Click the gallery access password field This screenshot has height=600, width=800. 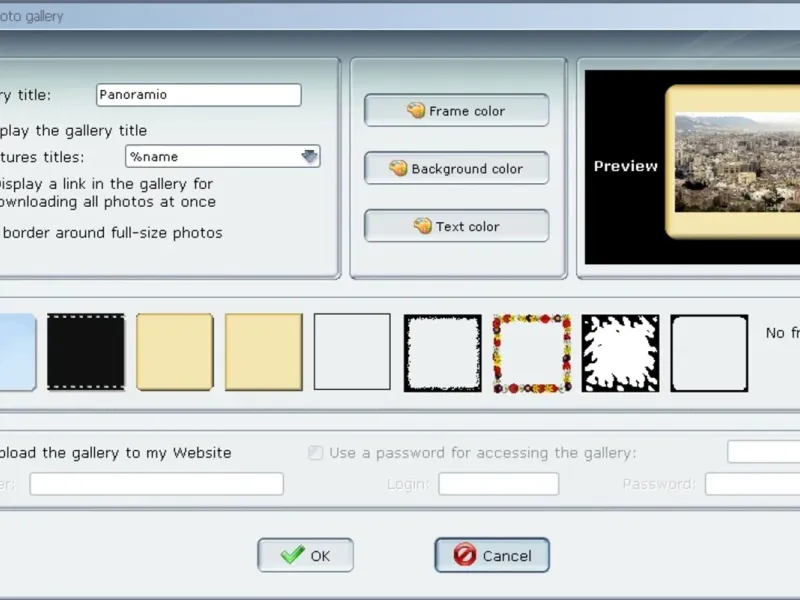pos(764,452)
